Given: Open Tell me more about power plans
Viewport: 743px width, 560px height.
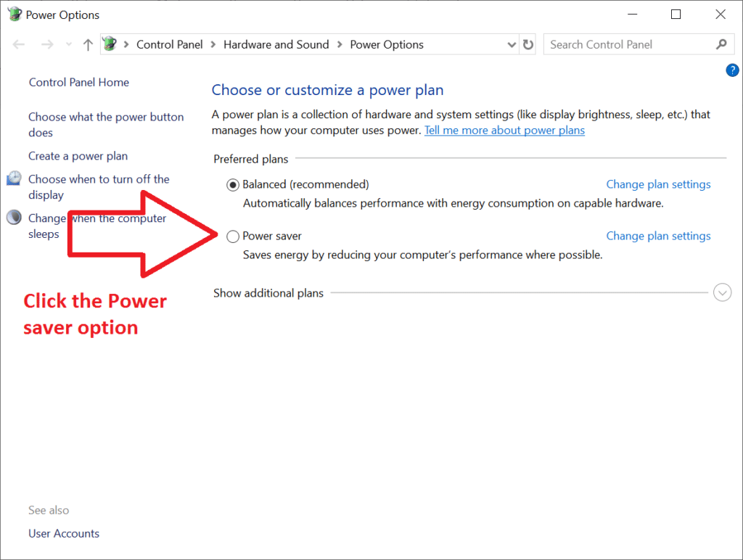Looking at the screenshot, I should [x=504, y=131].
